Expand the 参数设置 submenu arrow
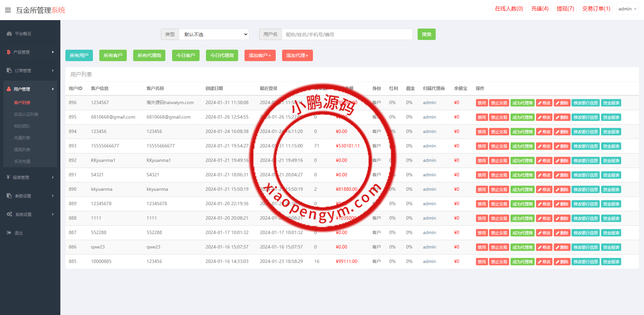The image size is (644, 315). pyautogui.click(x=53, y=196)
